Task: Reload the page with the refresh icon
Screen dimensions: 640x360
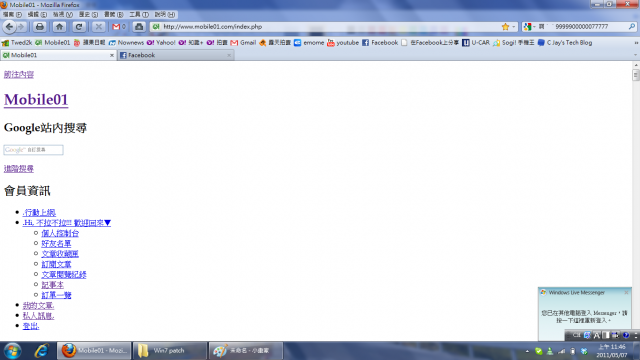Action: [79, 27]
